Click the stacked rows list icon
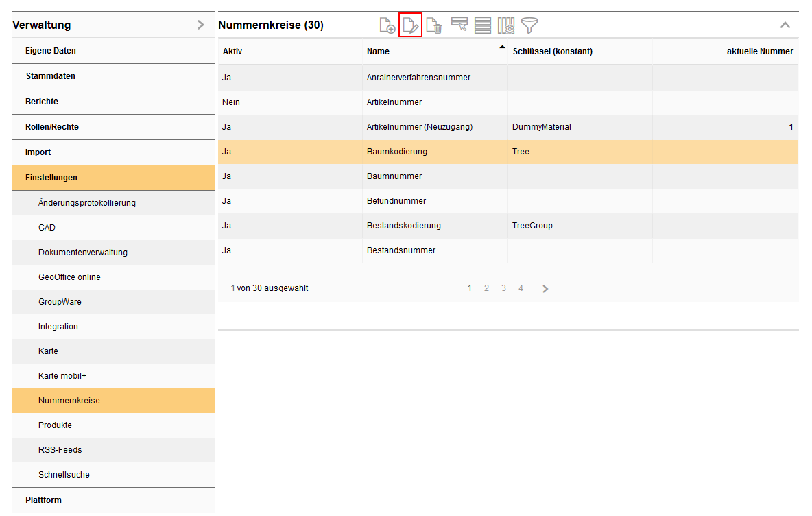812x516 pixels. coord(483,26)
